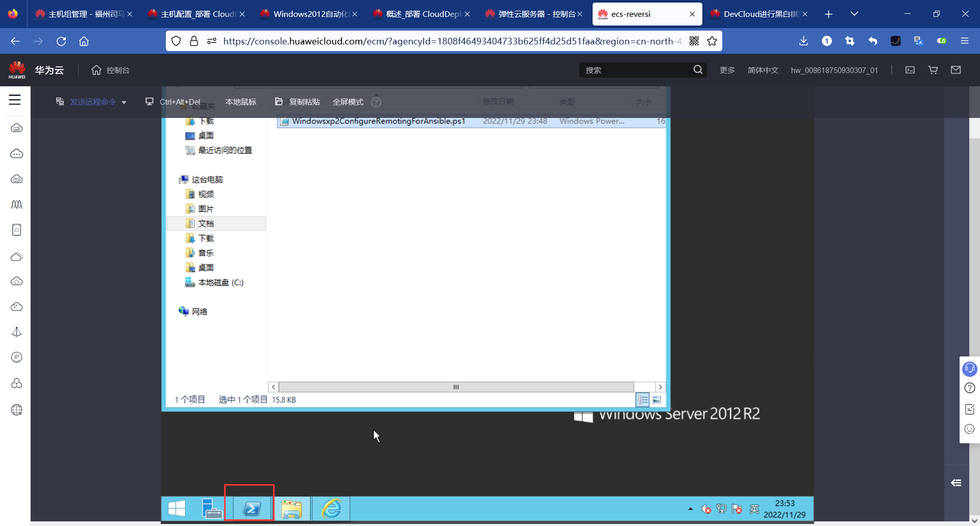Image resolution: width=980 pixels, height=526 pixels.
Task: Open 桌面 under favorites in Explorer
Action: point(200,135)
